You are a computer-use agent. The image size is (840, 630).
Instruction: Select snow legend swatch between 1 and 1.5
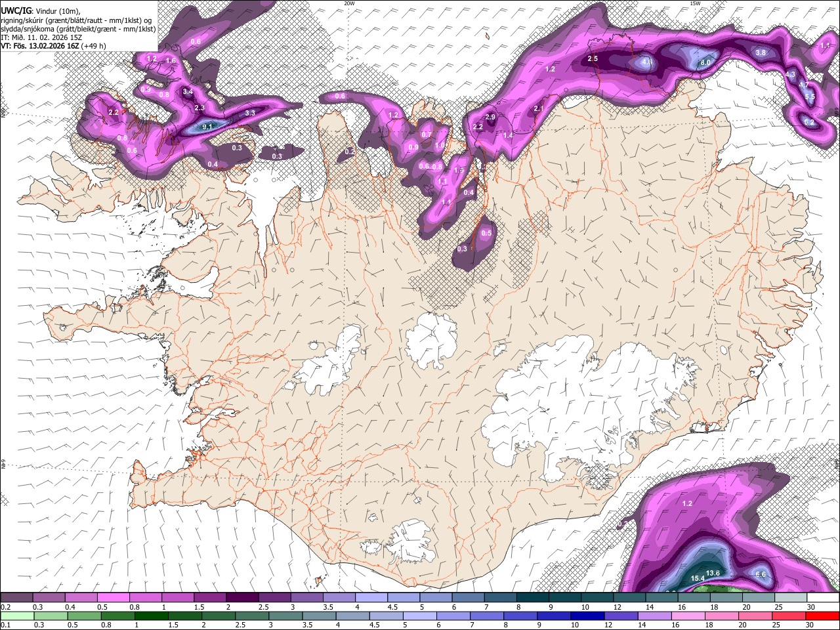pos(177,598)
